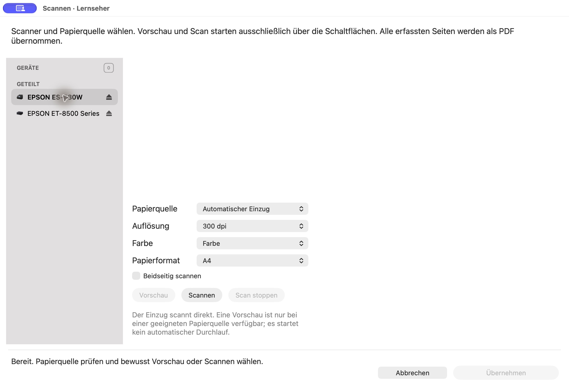Screen dimensions: 569x392
Task: Click the status text starting with Bereit
Action: tap(137, 361)
